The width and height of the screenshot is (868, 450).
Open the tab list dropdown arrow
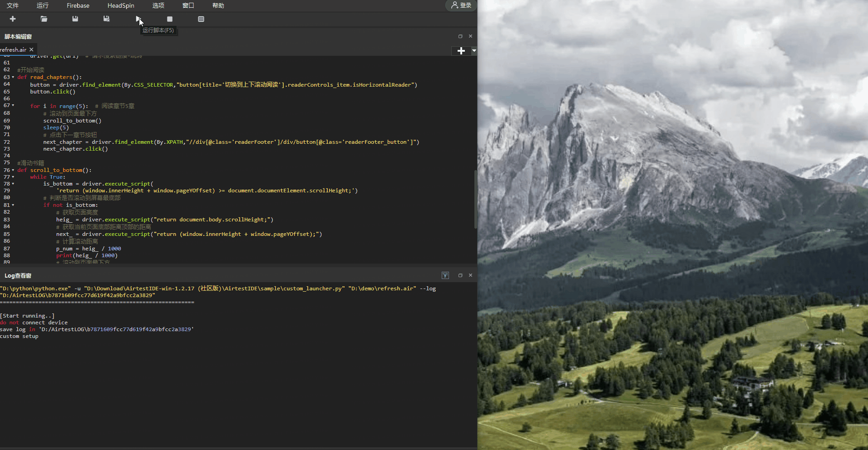click(474, 51)
